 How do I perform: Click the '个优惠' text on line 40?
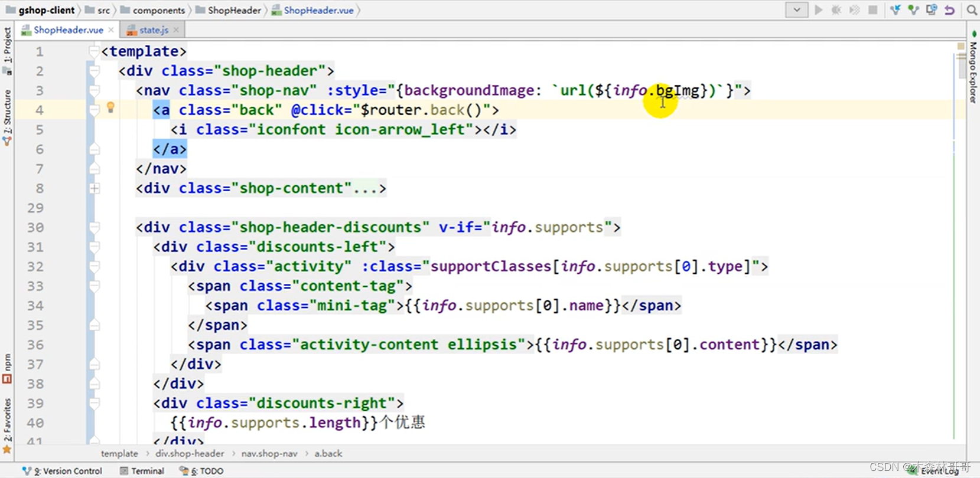[x=402, y=423]
